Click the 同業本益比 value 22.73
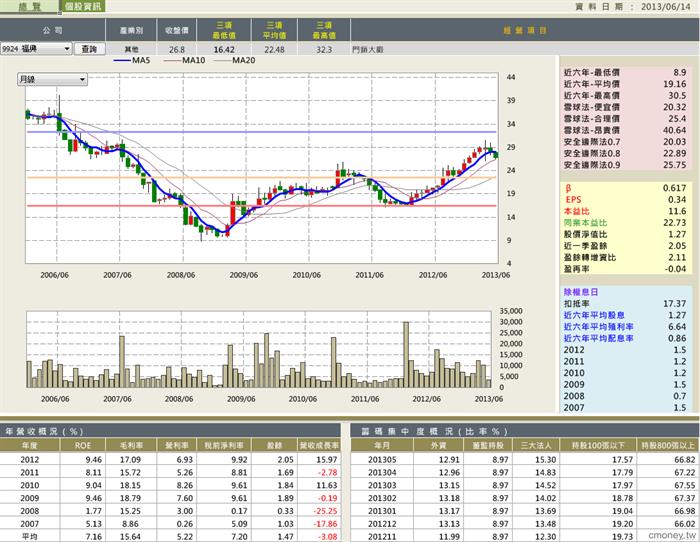Image resolution: width=700 pixels, height=542 pixels. (x=675, y=223)
